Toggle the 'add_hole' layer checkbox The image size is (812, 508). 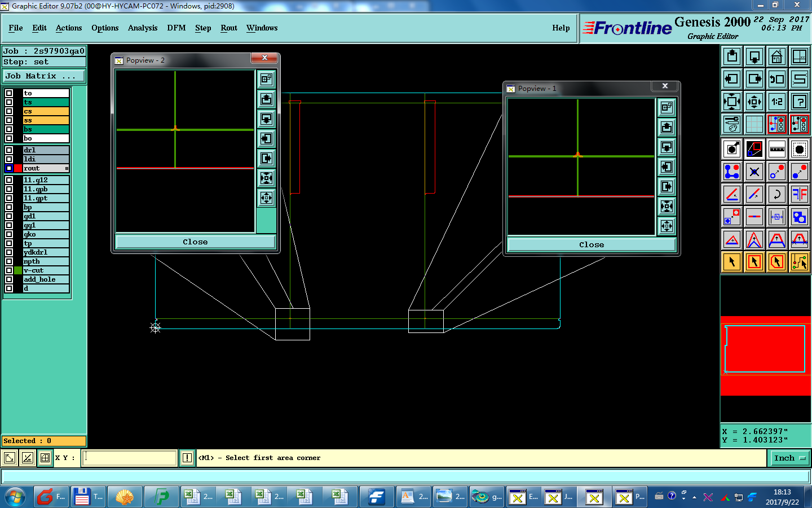(x=9, y=279)
